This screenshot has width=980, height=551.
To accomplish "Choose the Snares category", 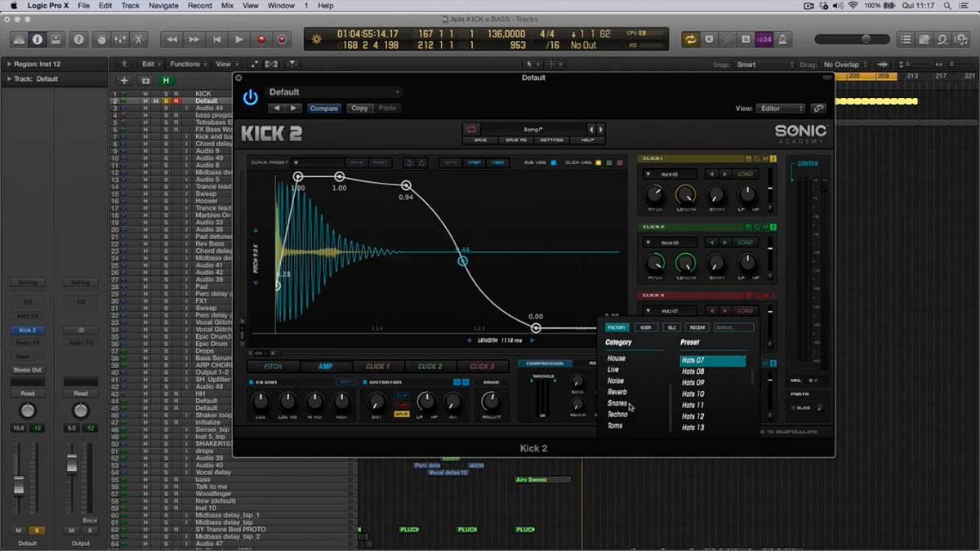I will coord(617,403).
